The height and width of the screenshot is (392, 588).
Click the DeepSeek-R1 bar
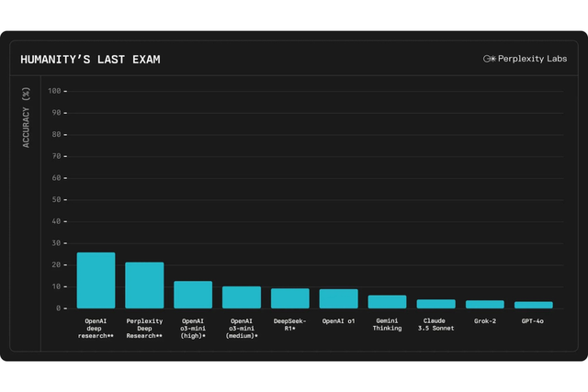[290, 298]
